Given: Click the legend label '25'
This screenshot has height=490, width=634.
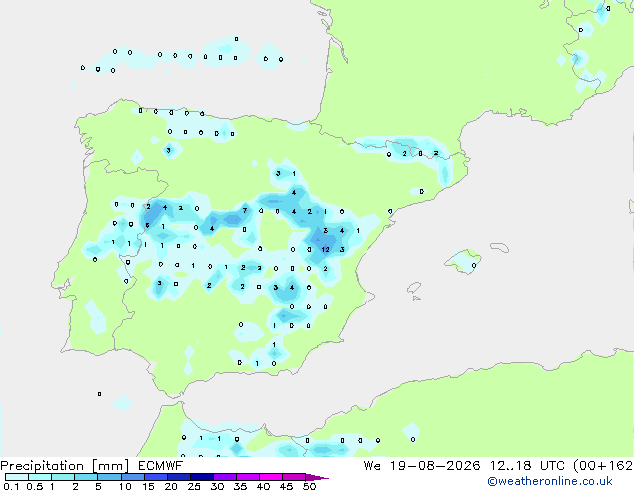Looking at the screenshot, I should point(194,486).
